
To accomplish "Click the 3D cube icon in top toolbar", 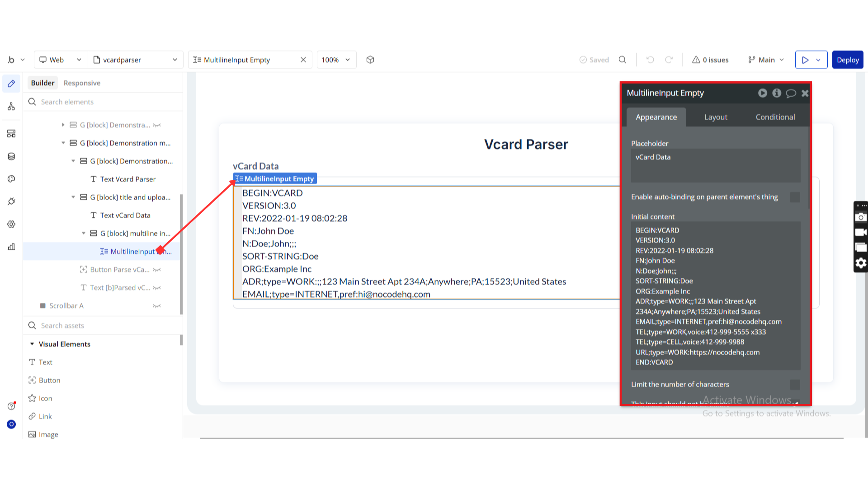I will click(x=370, y=60).
